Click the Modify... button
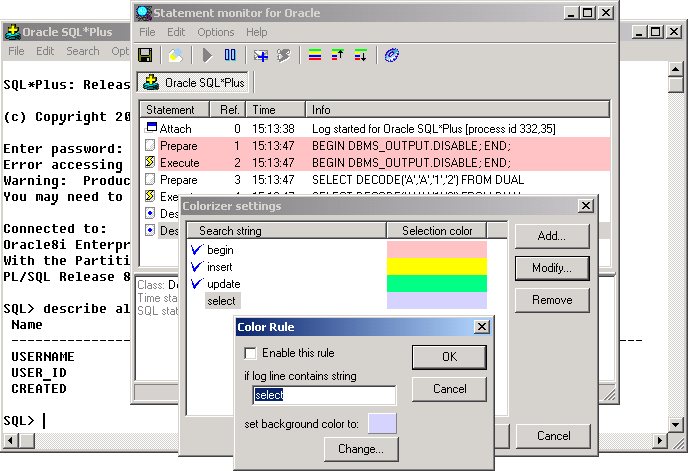Viewport: 688px width, 471px height. click(x=552, y=268)
